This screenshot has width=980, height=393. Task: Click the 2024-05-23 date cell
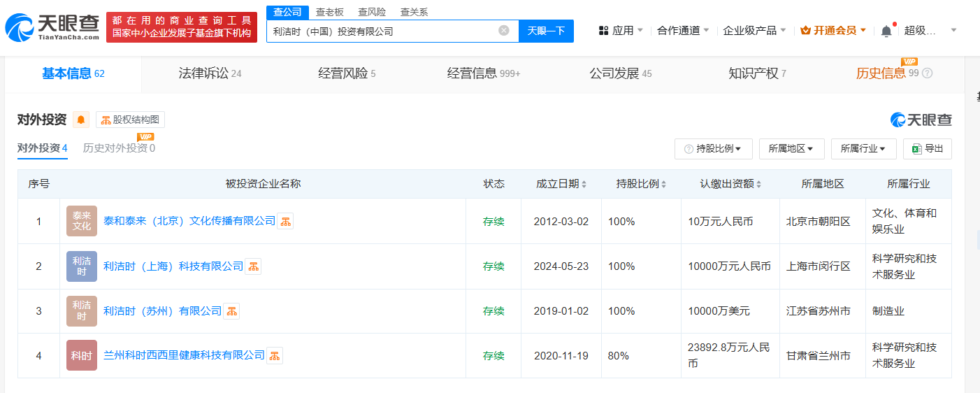(x=561, y=266)
